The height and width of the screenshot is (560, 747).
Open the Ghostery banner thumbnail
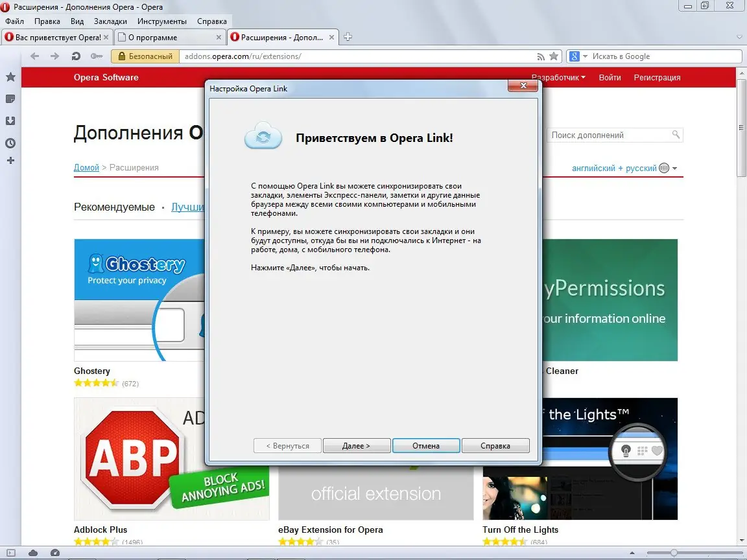click(139, 300)
